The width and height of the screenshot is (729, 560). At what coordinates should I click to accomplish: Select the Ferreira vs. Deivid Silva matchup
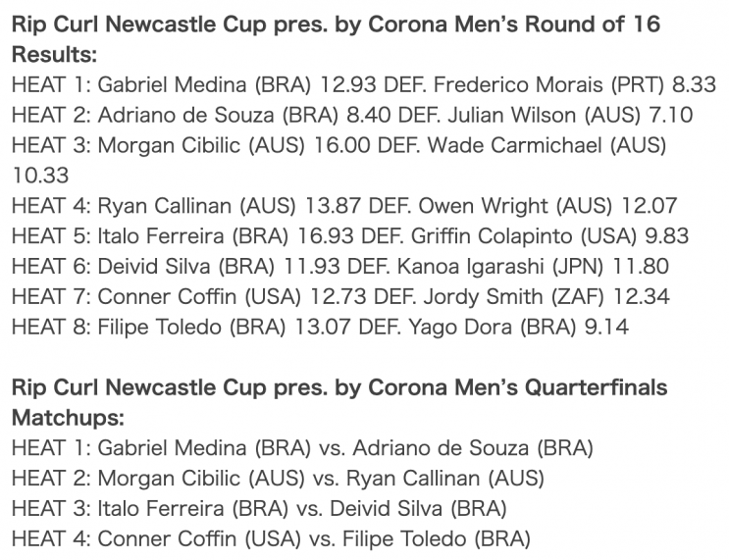(259, 508)
